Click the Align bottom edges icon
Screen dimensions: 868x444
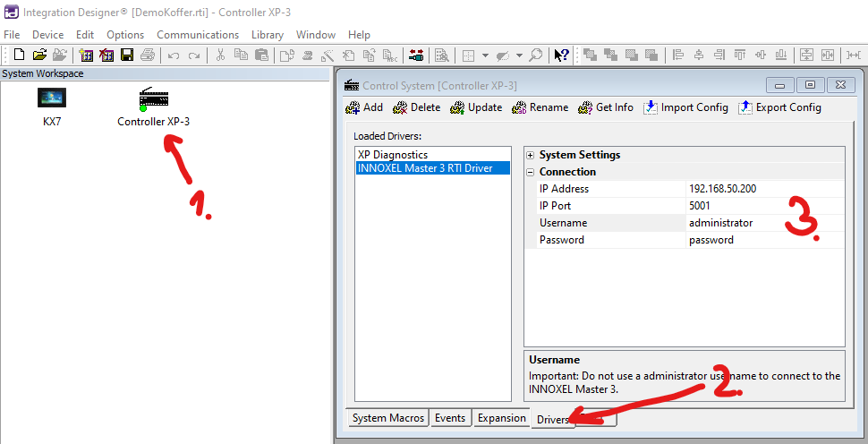pos(780,55)
